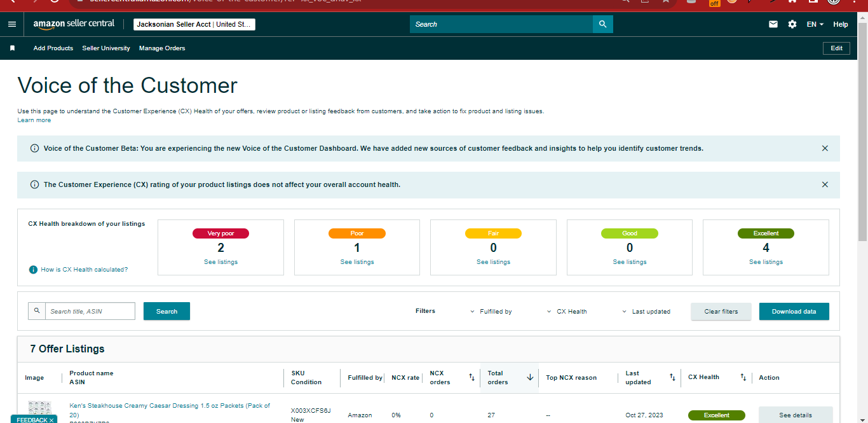This screenshot has width=868, height=423.
Task: See listings under Poor
Action: click(x=357, y=262)
